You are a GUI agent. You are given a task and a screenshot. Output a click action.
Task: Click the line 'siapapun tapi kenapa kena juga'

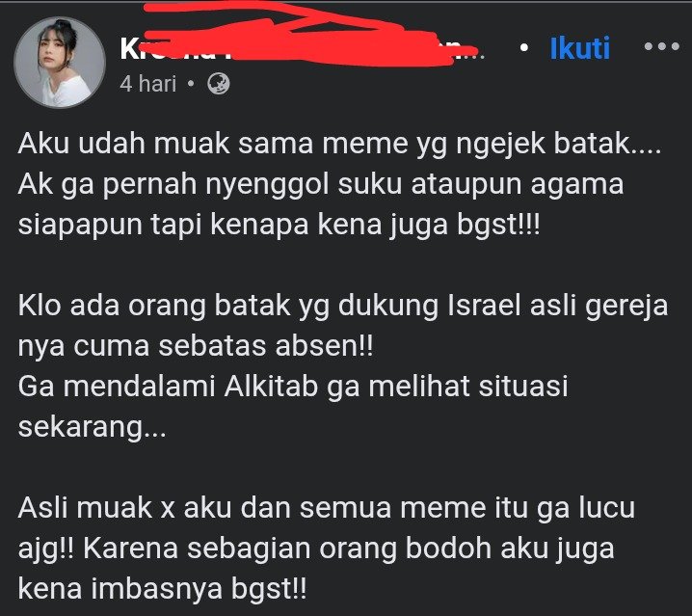[279, 225]
